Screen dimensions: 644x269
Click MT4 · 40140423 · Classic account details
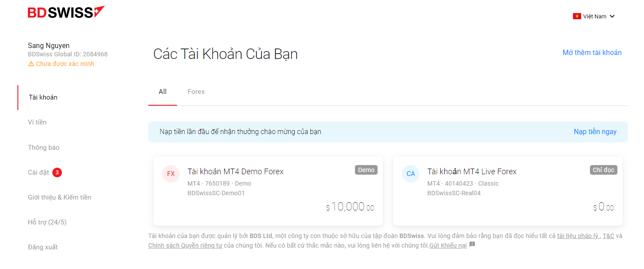point(463,184)
